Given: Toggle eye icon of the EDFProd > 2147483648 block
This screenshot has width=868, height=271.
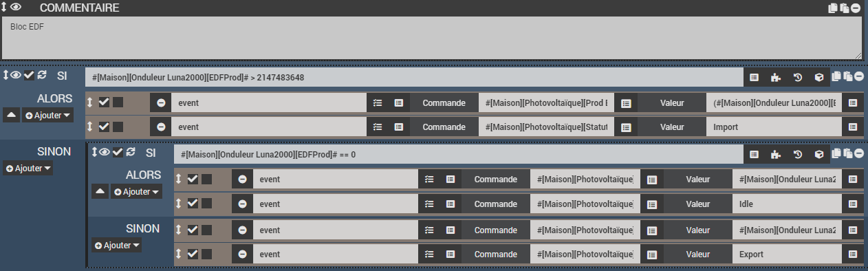Looking at the screenshot, I should (16, 75).
